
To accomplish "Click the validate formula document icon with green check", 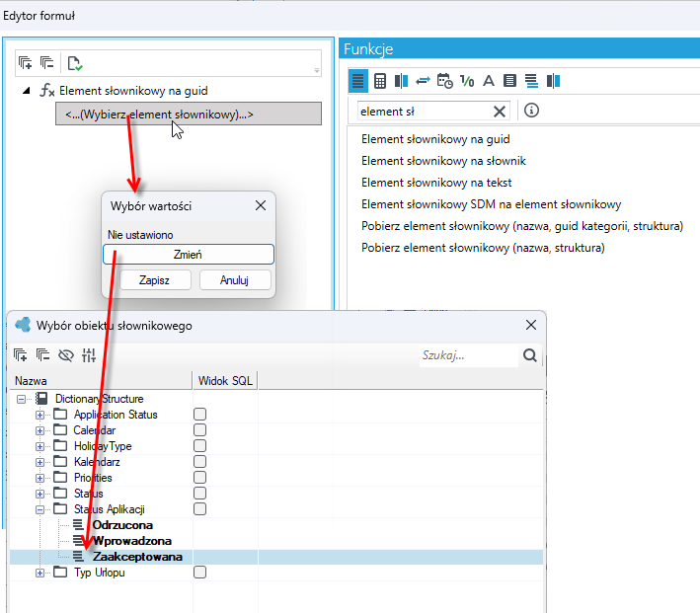I will 75,63.
